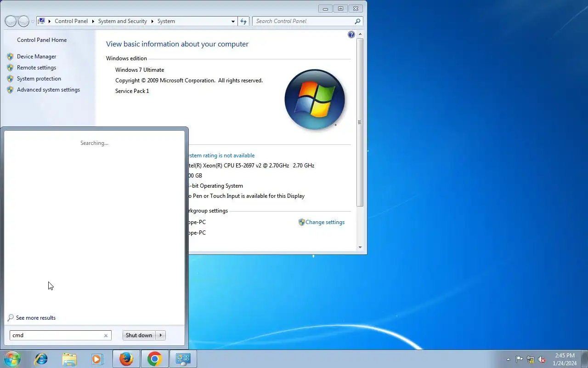Maximize the System window
Image resolution: width=588 pixels, height=368 pixels.
pos(340,8)
